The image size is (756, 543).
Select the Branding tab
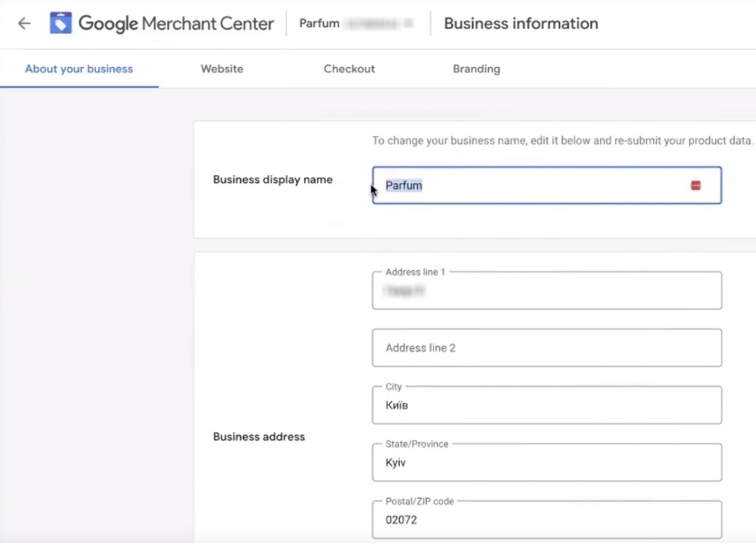click(x=476, y=69)
